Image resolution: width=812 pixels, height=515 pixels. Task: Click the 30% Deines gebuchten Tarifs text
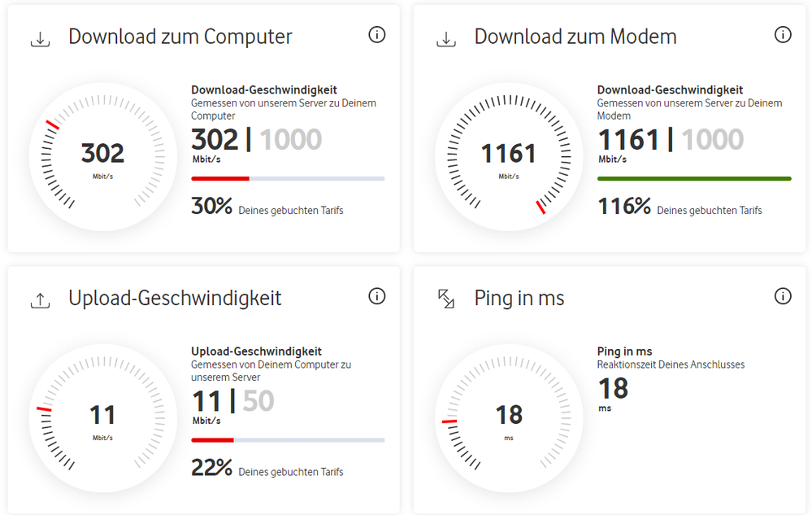[x=267, y=208]
